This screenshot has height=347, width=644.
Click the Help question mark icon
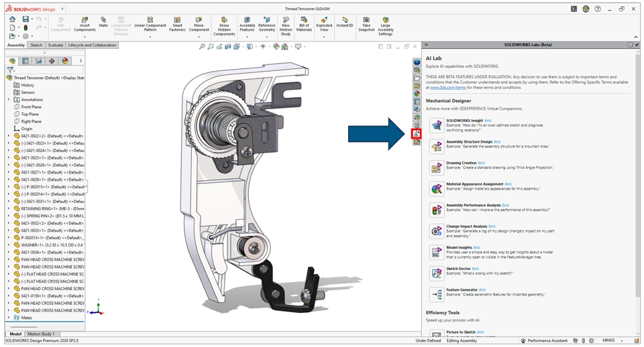tap(598, 9)
